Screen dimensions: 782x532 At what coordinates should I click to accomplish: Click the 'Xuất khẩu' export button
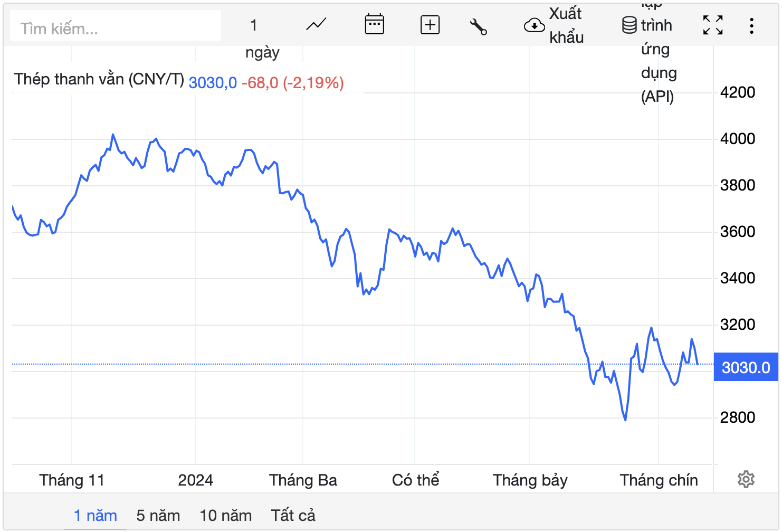pos(566,25)
